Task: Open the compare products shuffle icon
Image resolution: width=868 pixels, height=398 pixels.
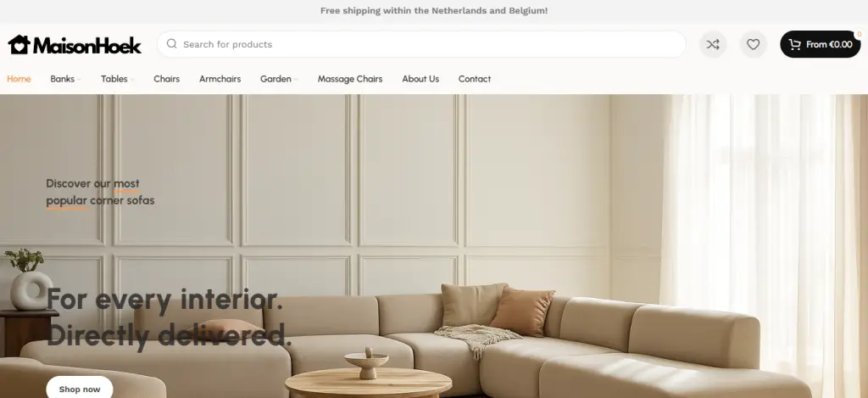Action: pyautogui.click(x=713, y=44)
